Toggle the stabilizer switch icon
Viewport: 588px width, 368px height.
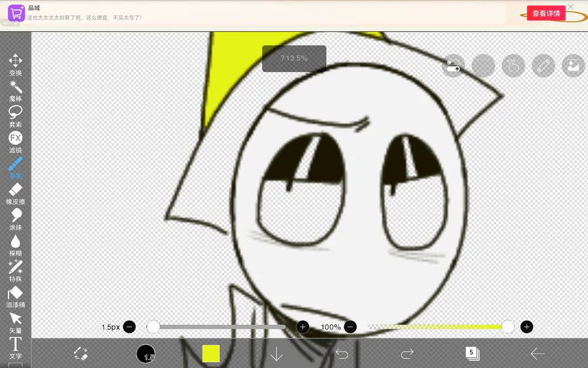click(453, 65)
